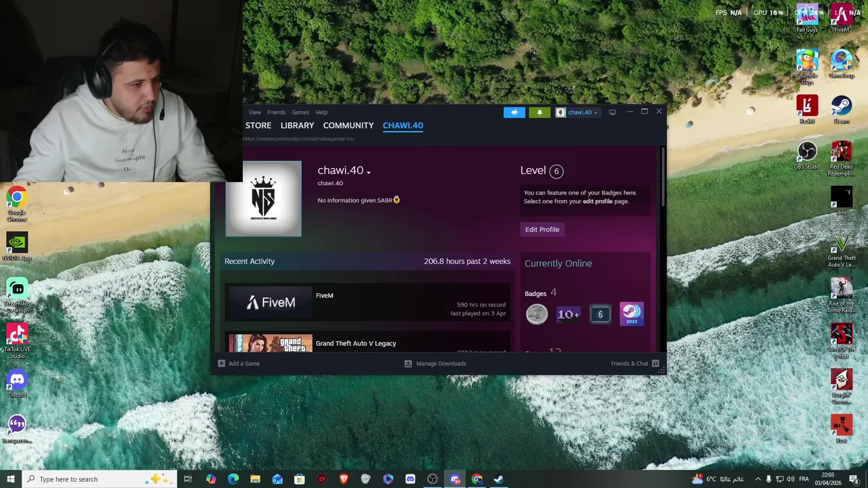
Task: Click the Steam page vertical scrollbar
Action: pyautogui.click(x=663, y=178)
